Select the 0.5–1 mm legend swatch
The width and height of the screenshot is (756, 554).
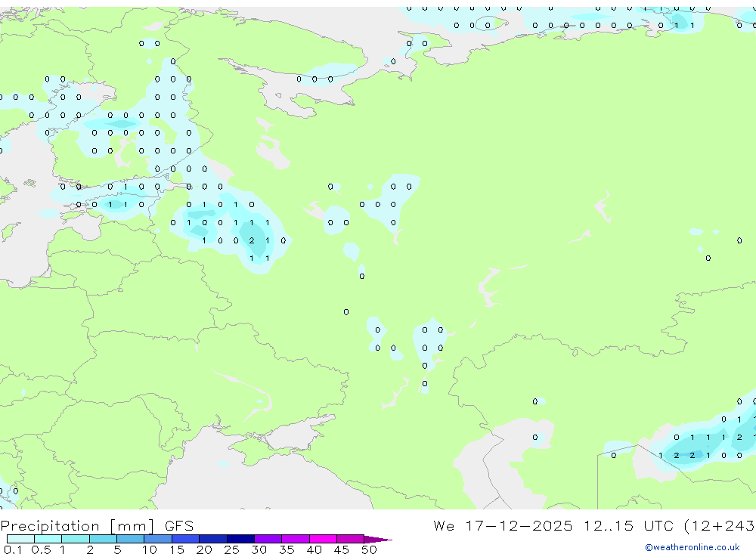click(x=48, y=539)
